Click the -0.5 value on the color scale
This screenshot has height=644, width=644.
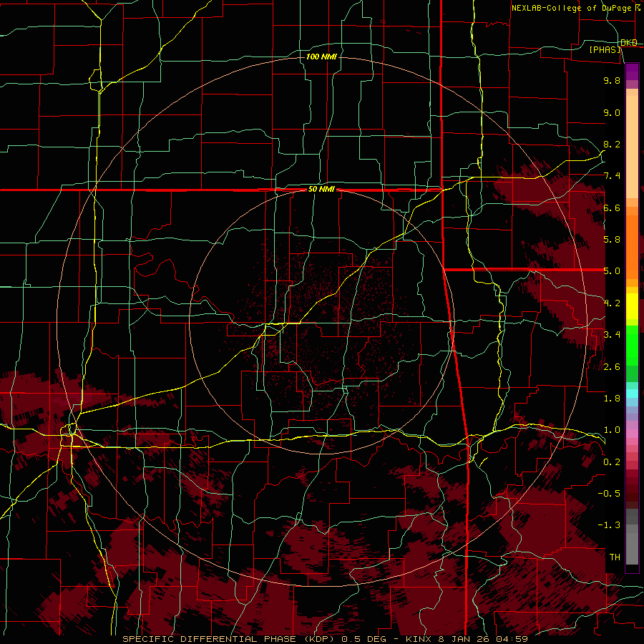pos(609,494)
